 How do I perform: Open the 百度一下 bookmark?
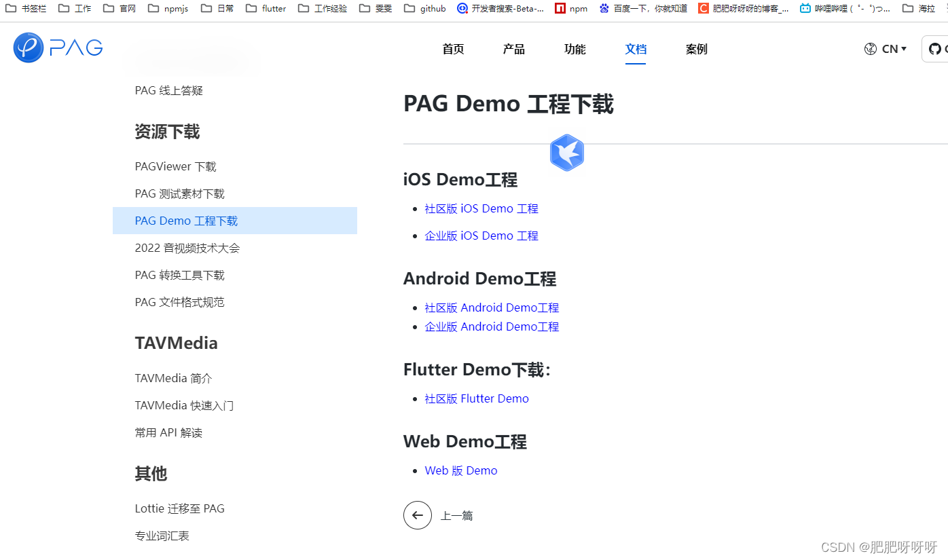point(643,9)
